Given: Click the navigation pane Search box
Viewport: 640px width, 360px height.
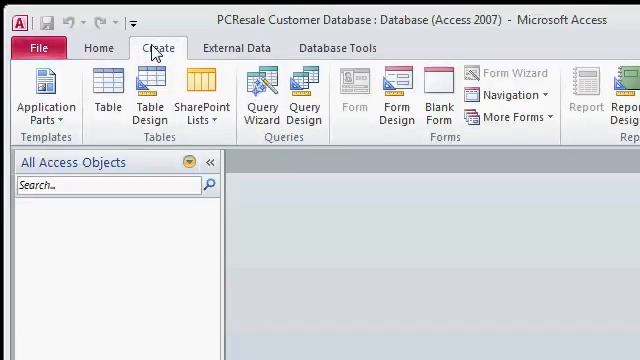Looking at the screenshot, I should [x=109, y=185].
